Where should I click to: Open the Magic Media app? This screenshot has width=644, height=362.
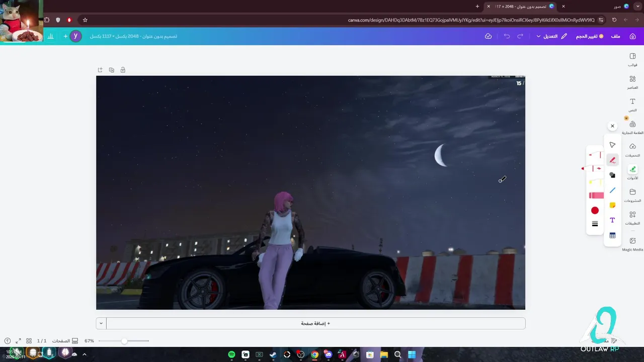pos(632,244)
